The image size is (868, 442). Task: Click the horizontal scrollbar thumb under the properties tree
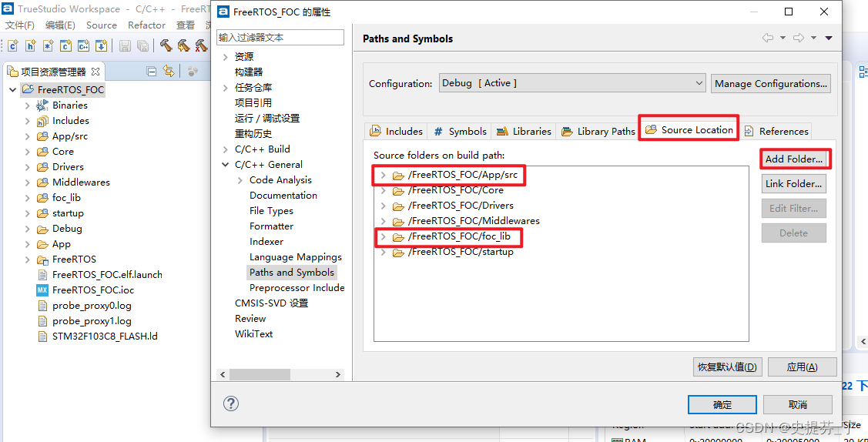point(260,374)
